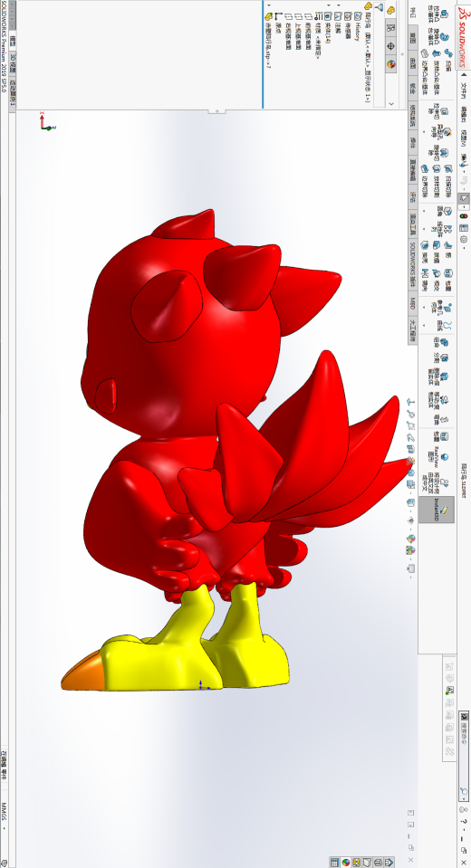Pick the 边界凸台/基体 boundary boss tool
The height and width of the screenshot is (868, 471).
coord(425,72)
